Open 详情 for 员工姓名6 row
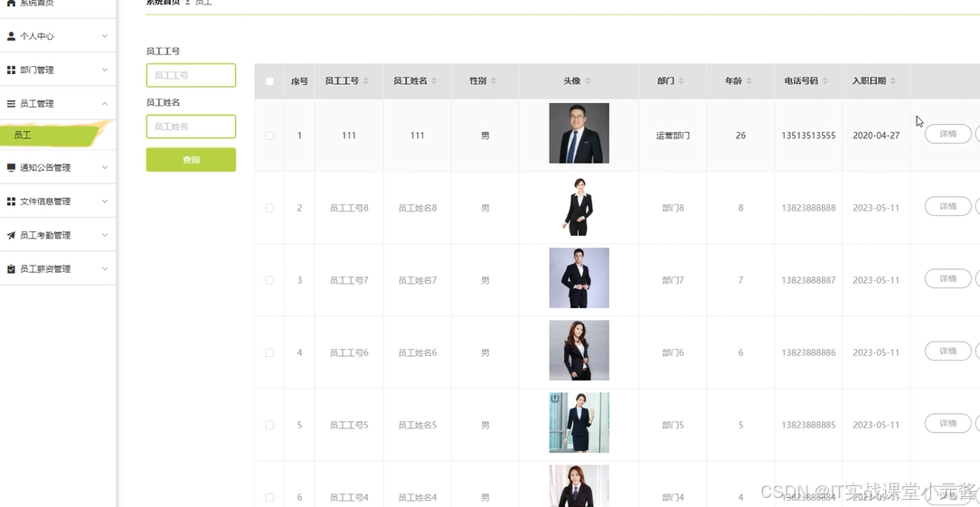The width and height of the screenshot is (980, 507). (x=947, y=352)
